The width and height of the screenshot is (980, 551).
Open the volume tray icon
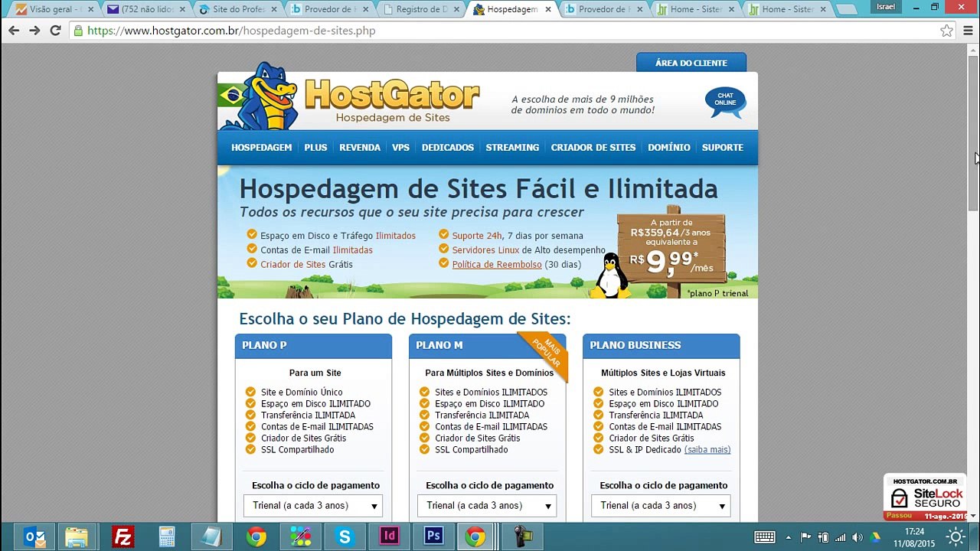(x=857, y=537)
